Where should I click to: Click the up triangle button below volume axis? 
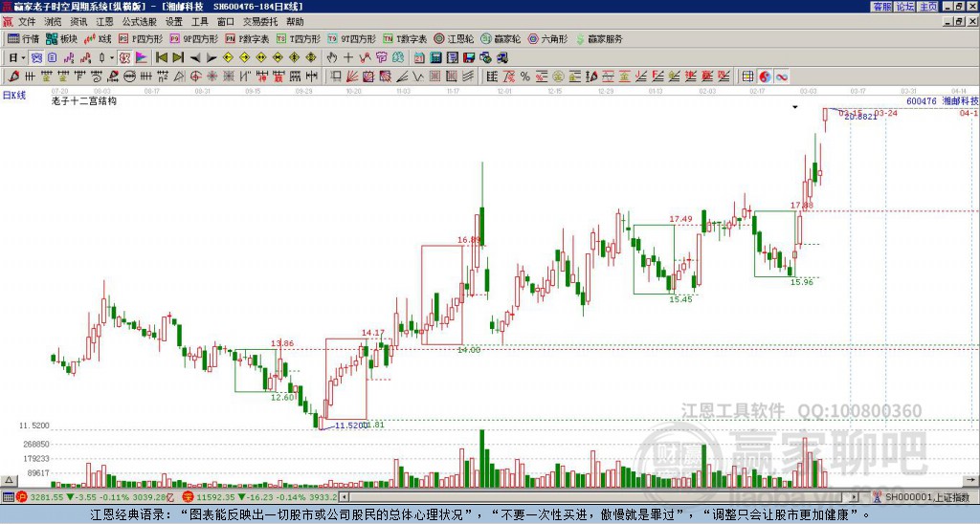[9, 480]
